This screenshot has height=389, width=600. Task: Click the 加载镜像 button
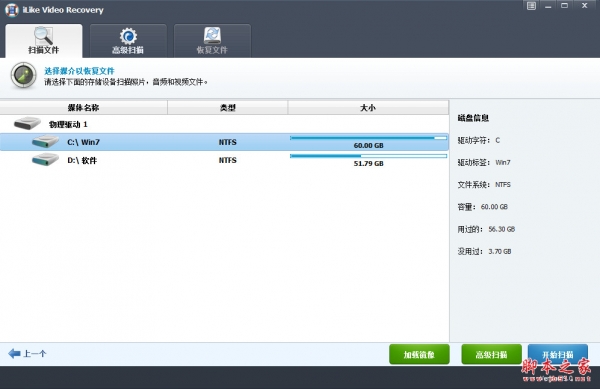419,354
